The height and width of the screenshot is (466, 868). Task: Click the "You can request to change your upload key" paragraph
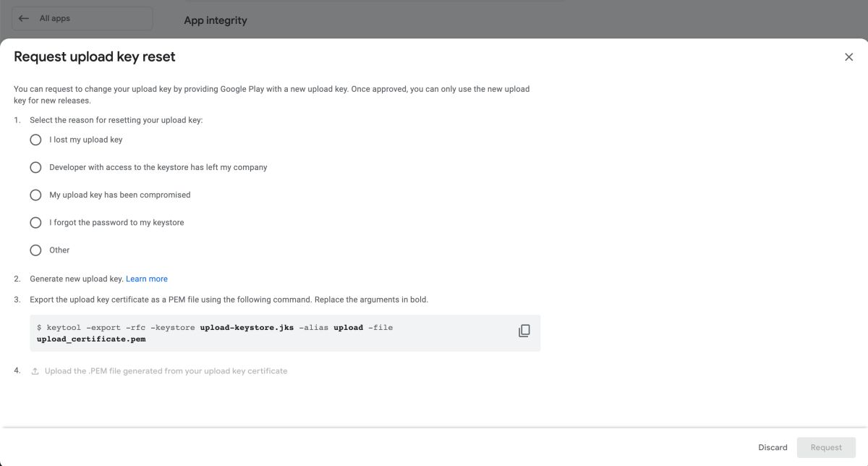(271, 95)
